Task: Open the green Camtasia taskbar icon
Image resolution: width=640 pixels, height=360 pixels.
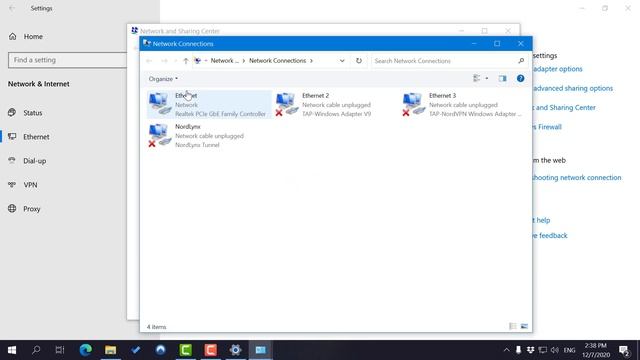Action: [x=186, y=350]
